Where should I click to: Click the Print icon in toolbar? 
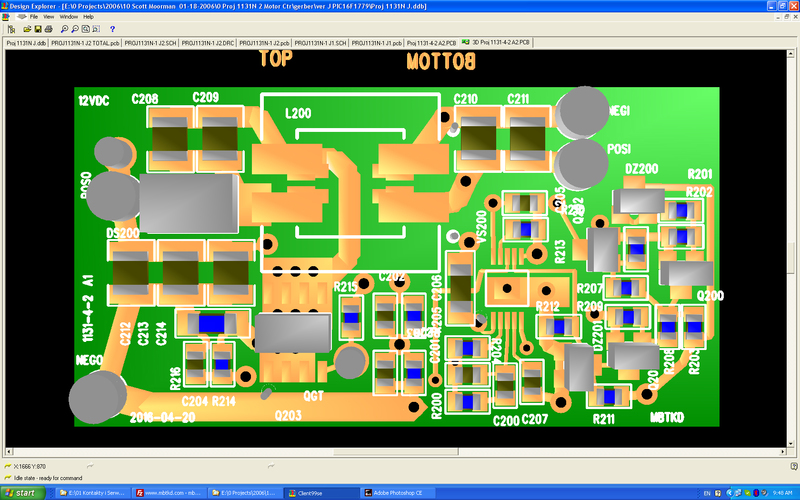pos(49,29)
